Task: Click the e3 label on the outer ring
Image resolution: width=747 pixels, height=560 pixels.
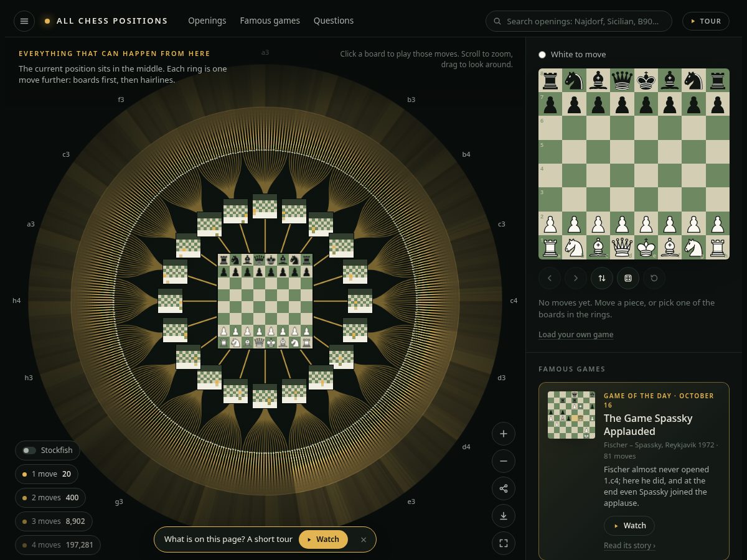Action: click(x=411, y=502)
